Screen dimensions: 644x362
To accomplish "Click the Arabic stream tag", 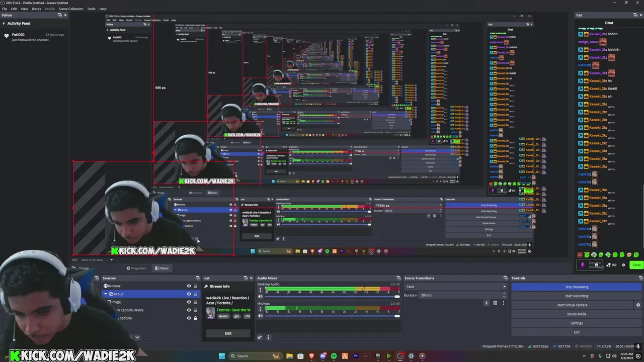I will tap(223, 316).
